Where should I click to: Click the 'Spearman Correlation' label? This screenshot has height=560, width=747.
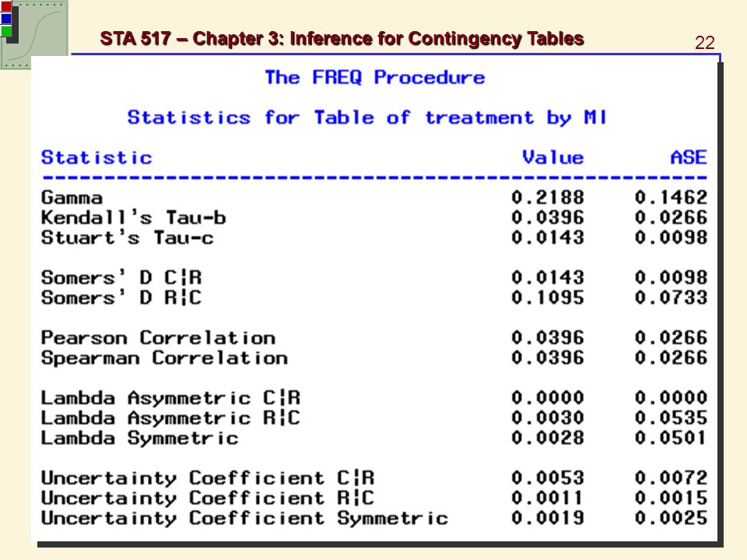(x=164, y=358)
